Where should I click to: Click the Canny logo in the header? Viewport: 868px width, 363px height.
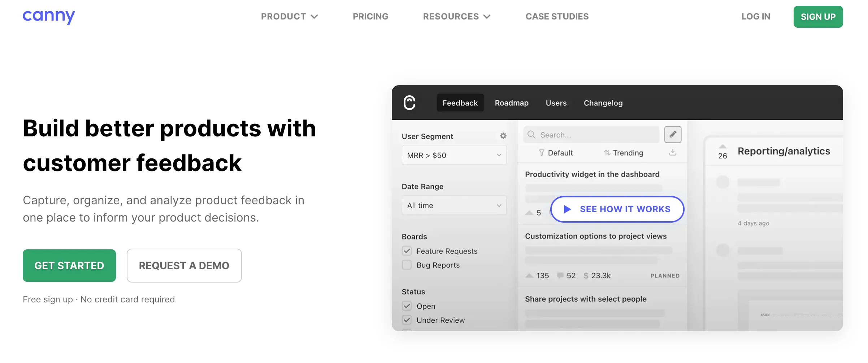click(49, 17)
